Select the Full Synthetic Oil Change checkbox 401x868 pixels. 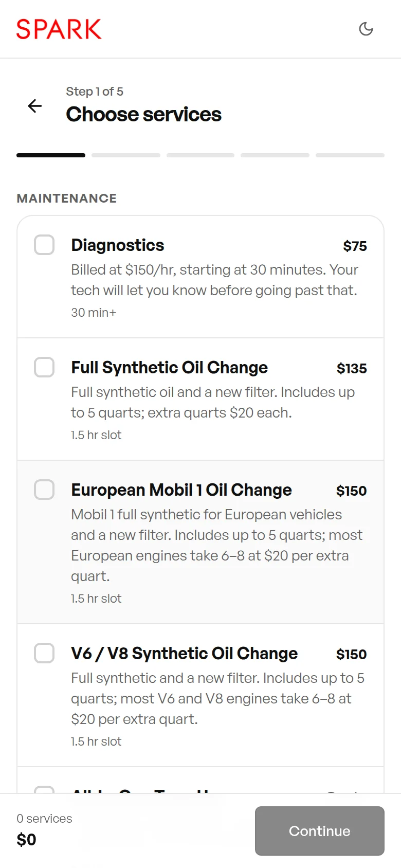coord(44,367)
